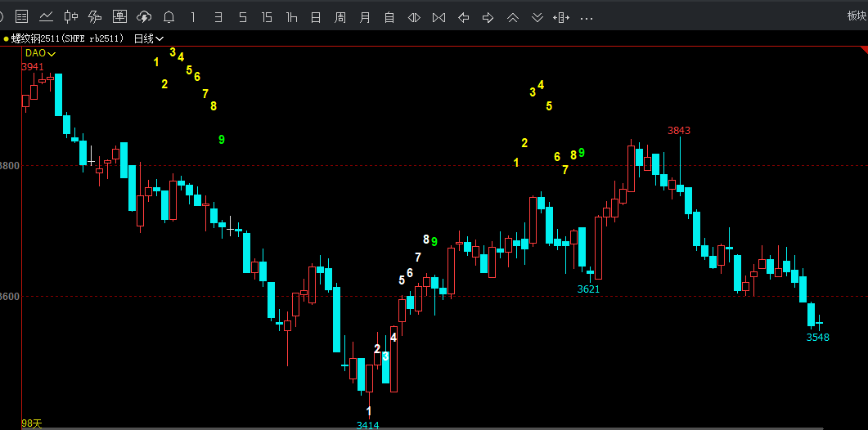Open the lightning order trading icon
Image resolution: width=868 pixels, height=430 pixels.
click(95, 17)
